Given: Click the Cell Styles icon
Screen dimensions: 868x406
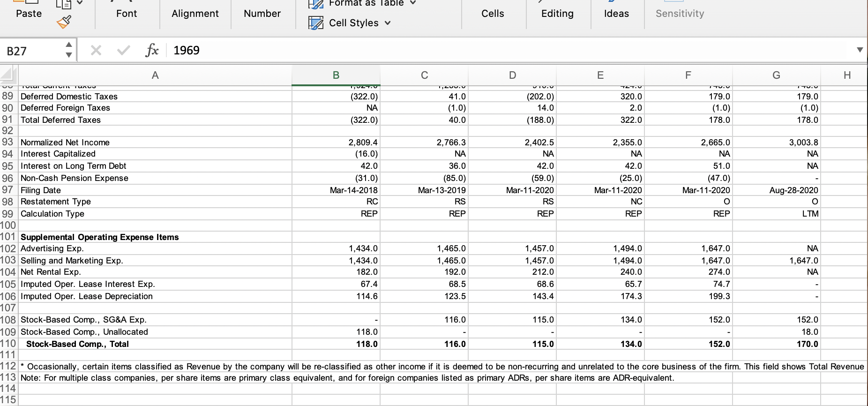Looking at the screenshot, I should (316, 23).
